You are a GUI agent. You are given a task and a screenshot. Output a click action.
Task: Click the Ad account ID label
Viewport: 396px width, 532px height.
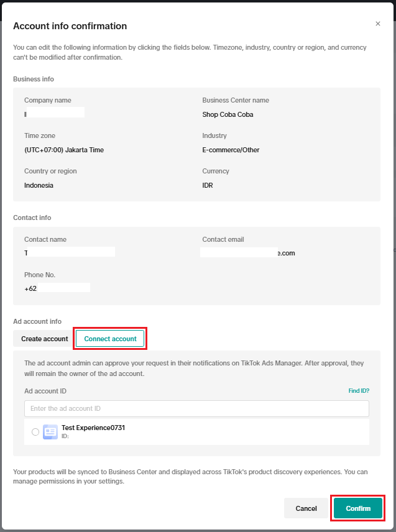pos(45,391)
